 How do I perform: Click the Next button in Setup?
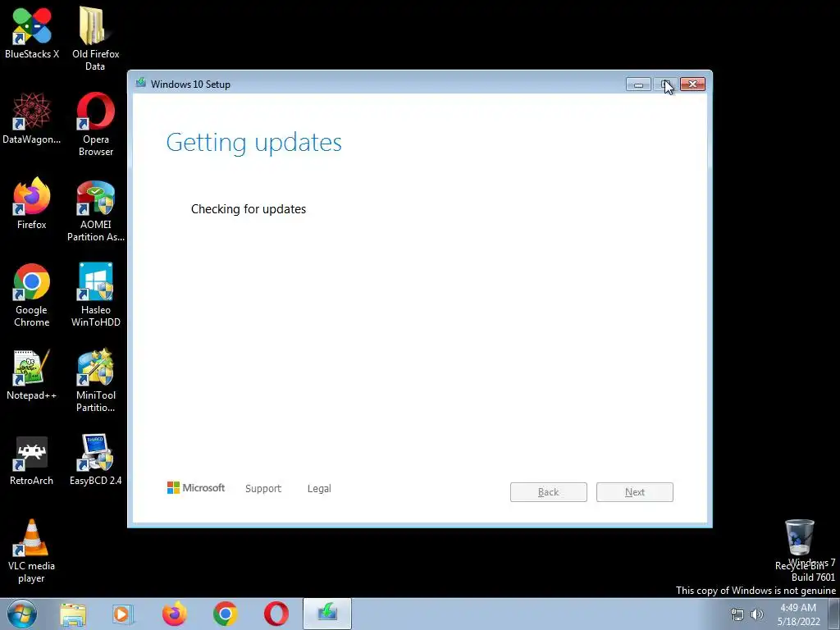click(635, 492)
